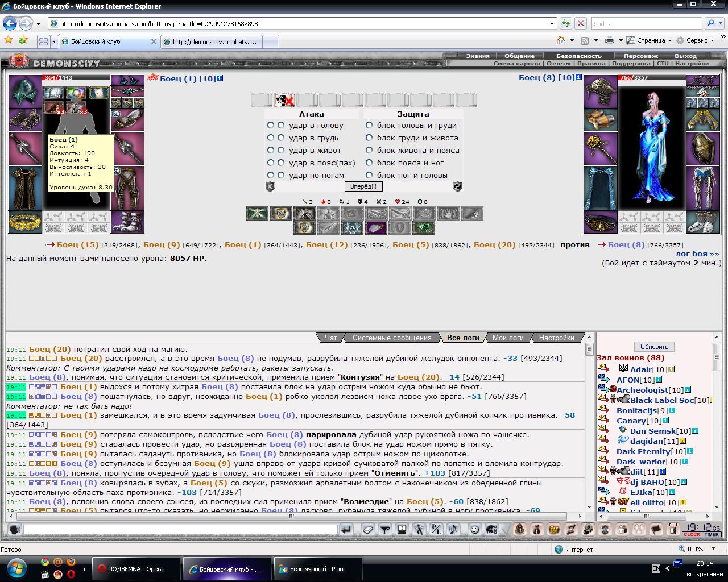Choose блок головы и груди defense

(369, 126)
